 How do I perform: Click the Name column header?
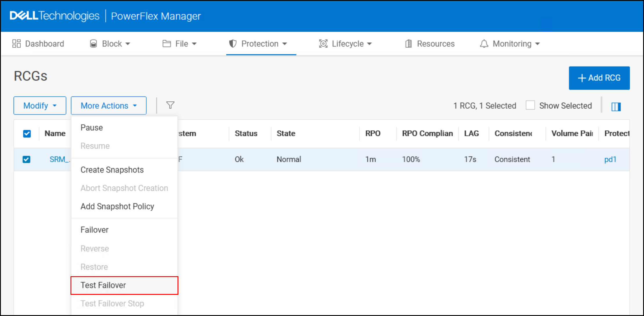click(55, 133)
